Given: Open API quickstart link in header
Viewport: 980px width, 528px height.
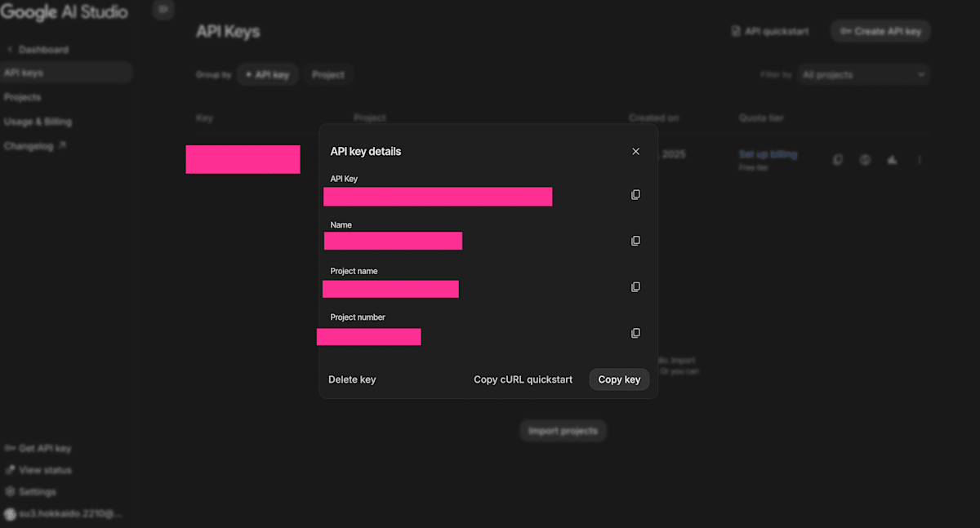Looking at the screenshot, I should (770, 32).
